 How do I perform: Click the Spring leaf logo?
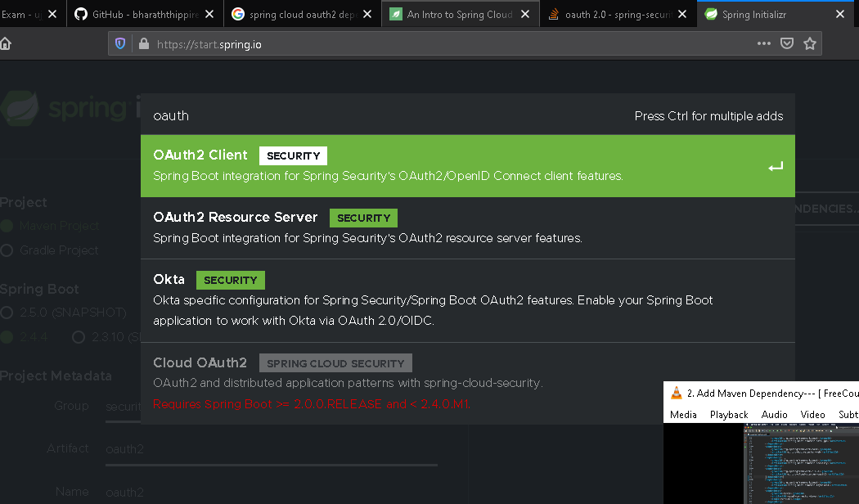coord(20,108)
